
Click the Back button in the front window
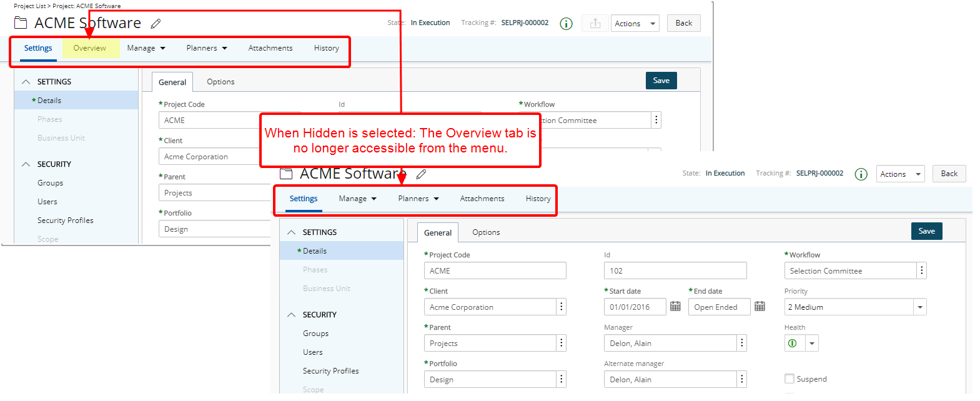[x=949, y=174]
